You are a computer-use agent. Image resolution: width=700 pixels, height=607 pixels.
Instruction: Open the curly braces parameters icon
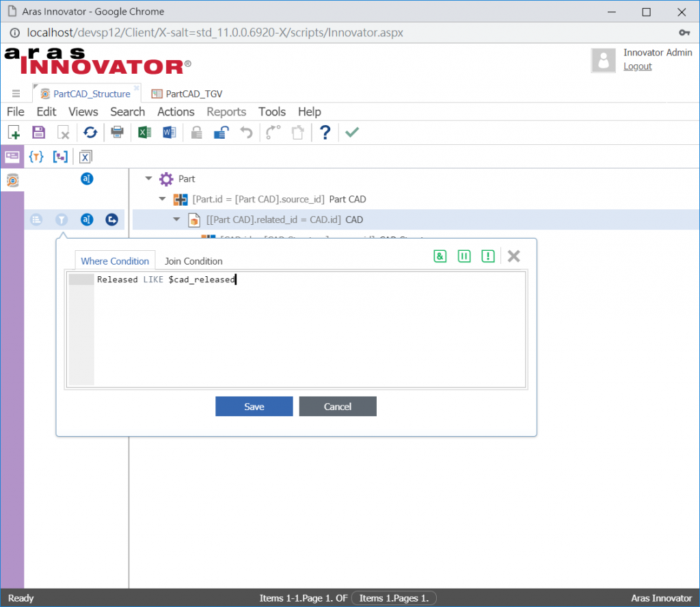point(36,157)
